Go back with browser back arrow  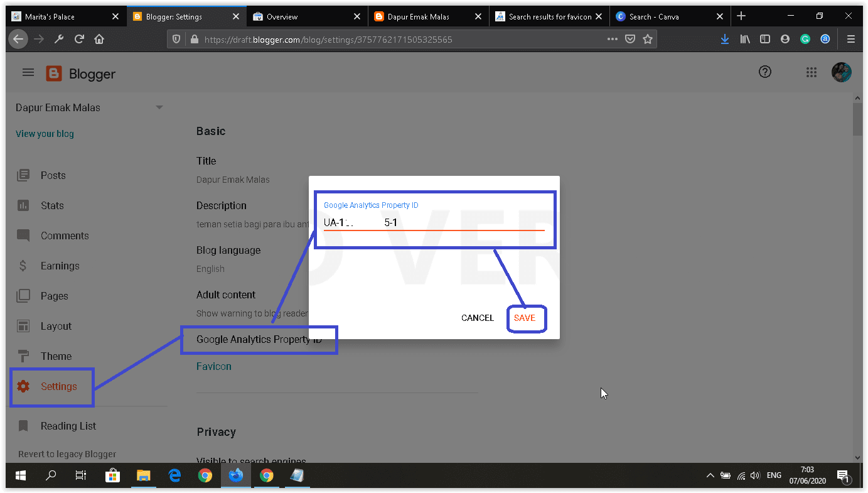(x=18, y=39)
